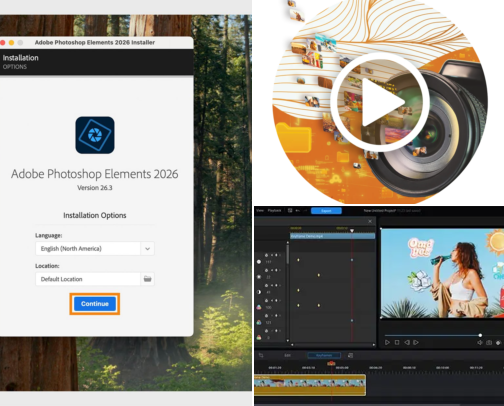Click the Default Location field
This screenshot has height=406, width=504.
point(88,279)
